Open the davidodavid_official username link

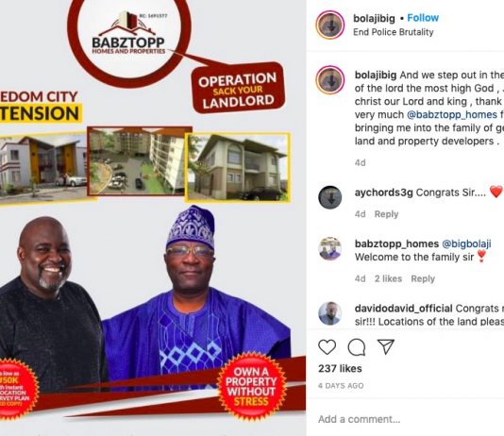pos(403,309)
